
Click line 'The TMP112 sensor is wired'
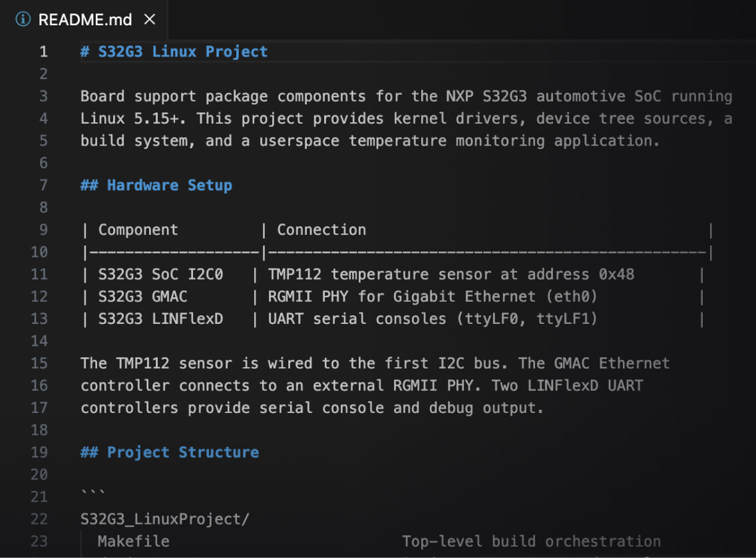coord(375,363)
